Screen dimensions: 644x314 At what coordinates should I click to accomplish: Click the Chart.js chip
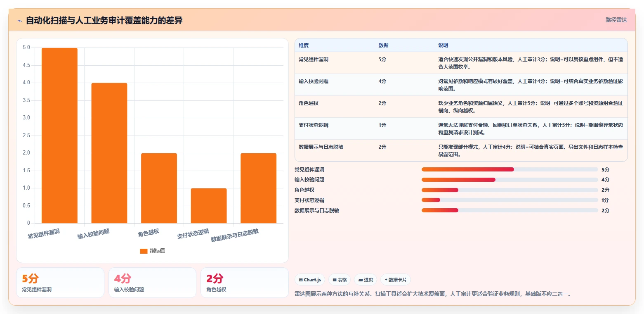click(x=310, y=280)
